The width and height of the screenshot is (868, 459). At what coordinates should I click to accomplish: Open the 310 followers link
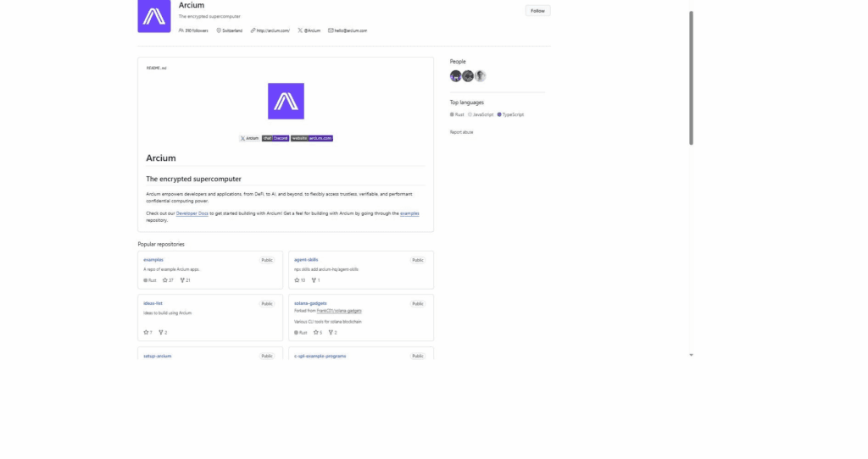193,30
